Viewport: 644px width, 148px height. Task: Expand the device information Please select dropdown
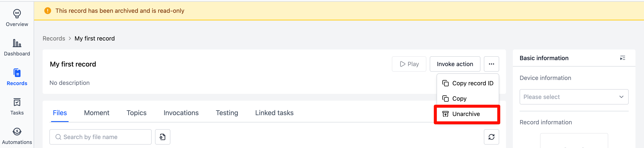coord(574,97)
